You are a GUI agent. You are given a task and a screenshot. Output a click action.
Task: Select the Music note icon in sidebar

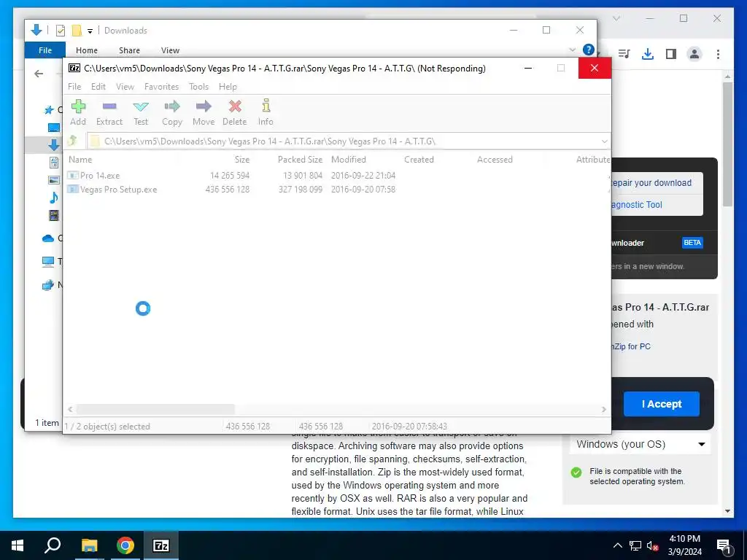coord(54,197)
